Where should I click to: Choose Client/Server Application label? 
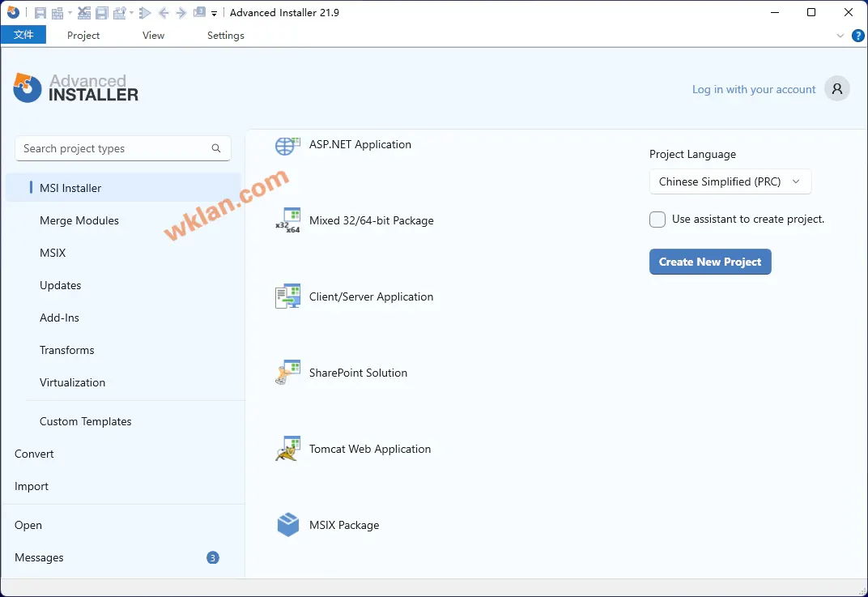coord(371,296)
